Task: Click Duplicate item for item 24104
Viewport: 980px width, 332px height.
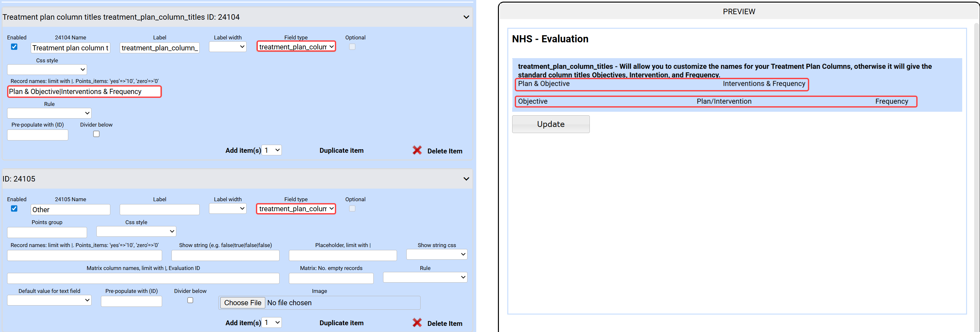Action: [x=341, y=150]
